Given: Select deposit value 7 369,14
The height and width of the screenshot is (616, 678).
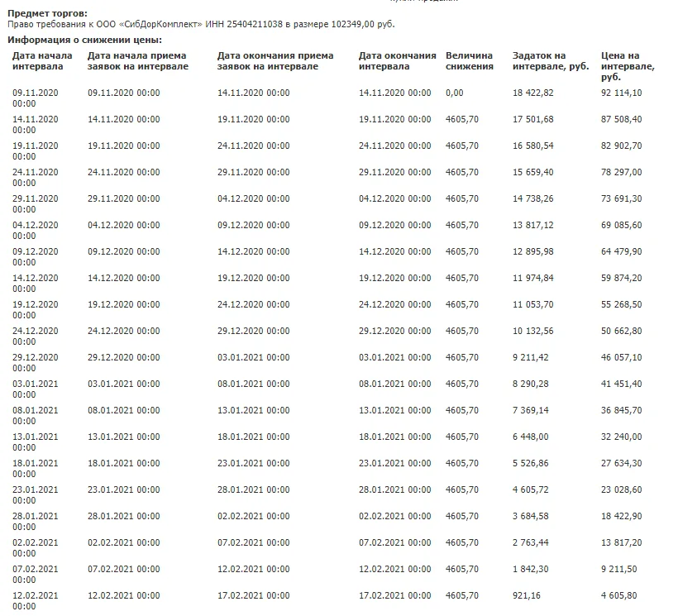Looking at the screenshot, I should [531, 410].
